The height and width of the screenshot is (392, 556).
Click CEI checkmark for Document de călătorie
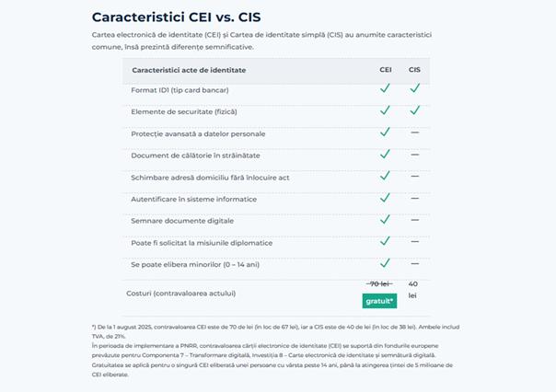tap(386, 155)
